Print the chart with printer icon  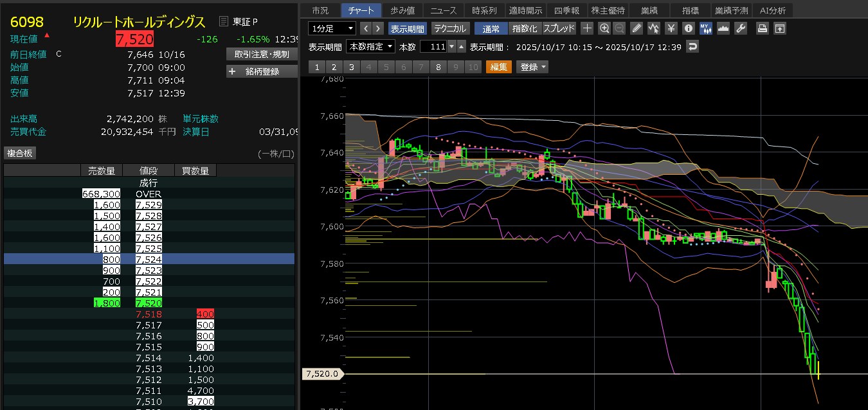pyautogui.click(x=762, y=28)
